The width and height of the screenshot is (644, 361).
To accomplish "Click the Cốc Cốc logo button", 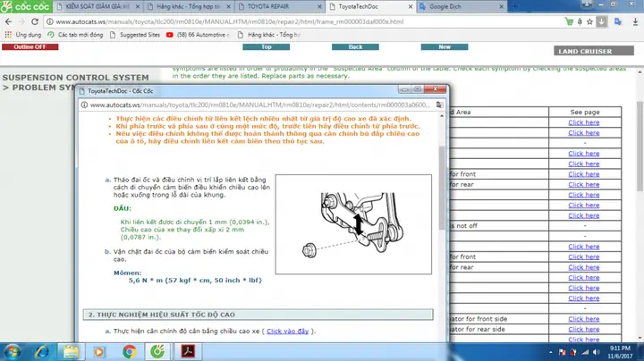I will pos(25,6).
